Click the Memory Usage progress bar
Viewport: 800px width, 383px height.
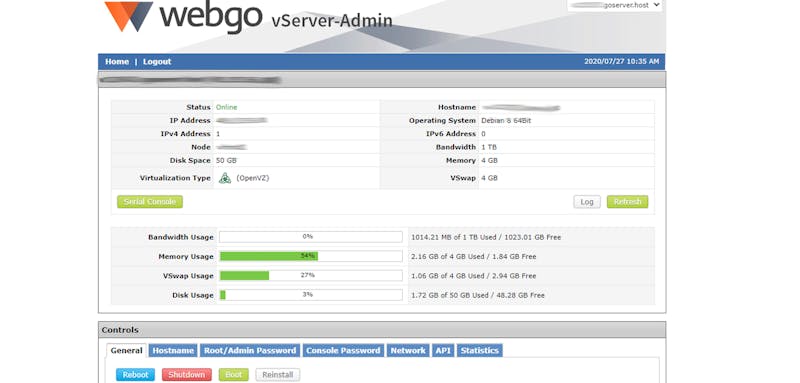311,256
